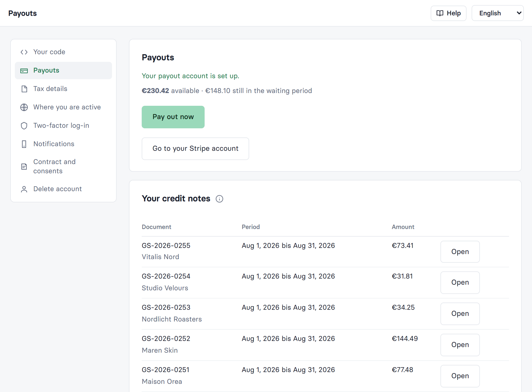Viewport: 532px width, 392px height.
Task: Open credit note GS-2026-0252 Maren Skin
Action: click(x=460, y=345)
